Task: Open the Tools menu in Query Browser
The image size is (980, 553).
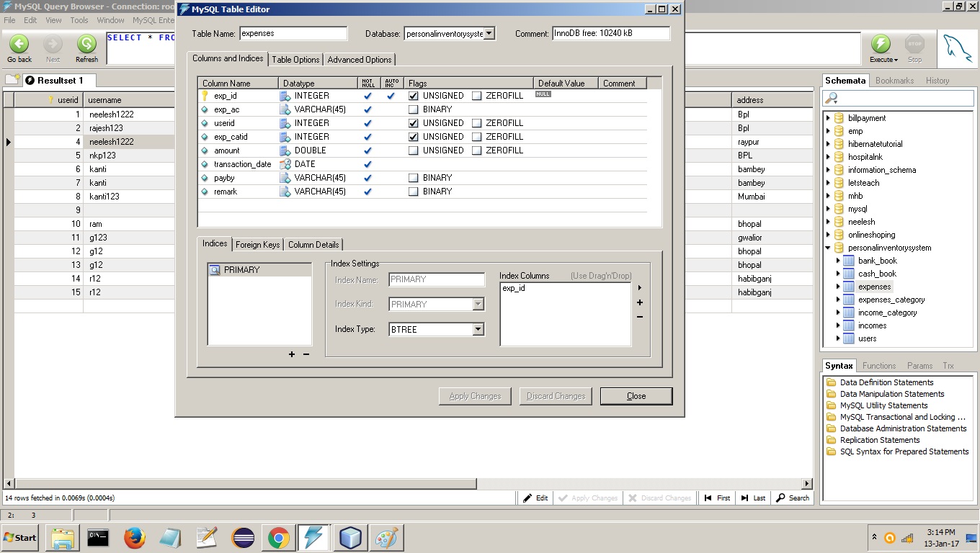Action: [x=79, y=20]
